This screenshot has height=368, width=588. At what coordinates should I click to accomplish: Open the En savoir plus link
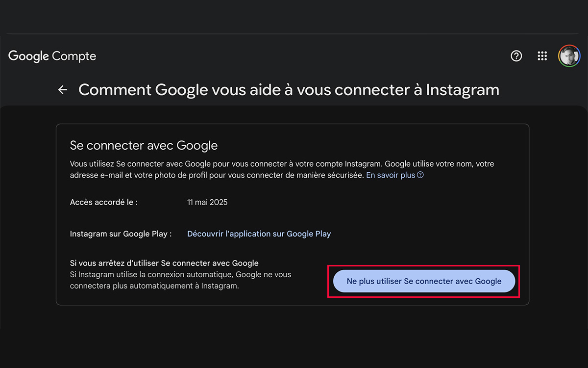391,175
